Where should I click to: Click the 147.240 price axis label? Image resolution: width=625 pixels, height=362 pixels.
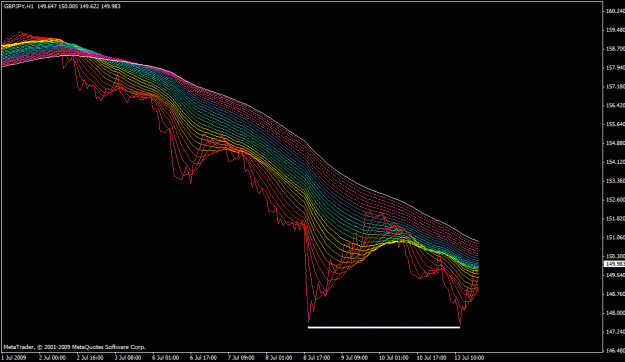[x=615, y=332]
